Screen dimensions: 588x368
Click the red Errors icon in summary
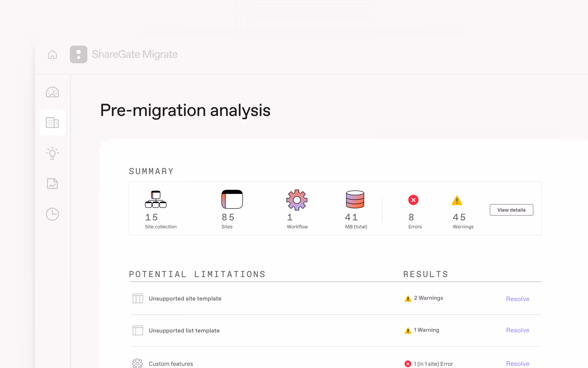pos(413,200)
